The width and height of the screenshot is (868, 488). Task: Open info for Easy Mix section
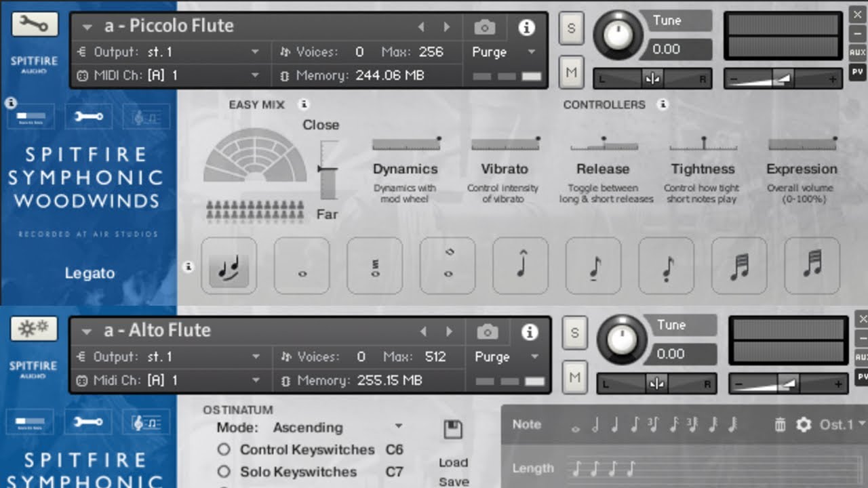(304, 104)
